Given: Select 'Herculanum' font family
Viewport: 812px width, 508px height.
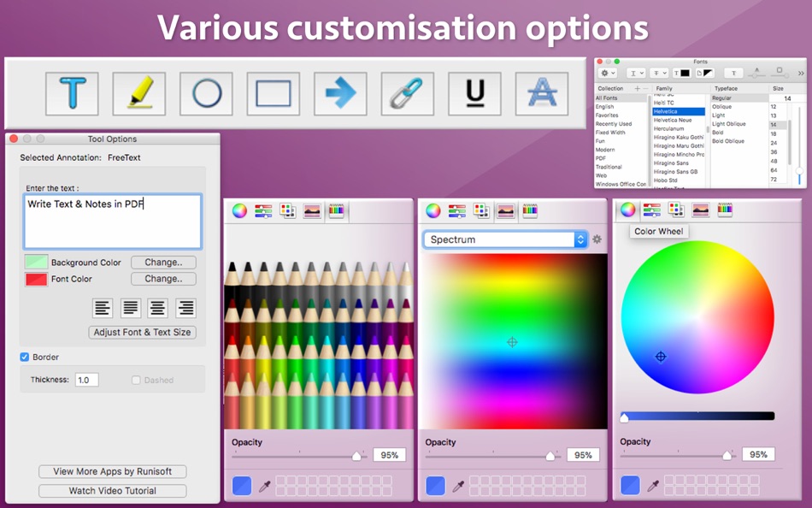Looking at the screenshot, I should 668,128.
